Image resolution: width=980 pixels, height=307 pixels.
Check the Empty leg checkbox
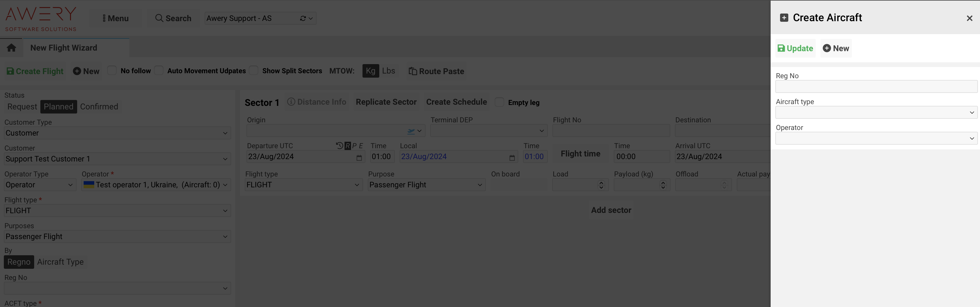click(x=499, y=102)
